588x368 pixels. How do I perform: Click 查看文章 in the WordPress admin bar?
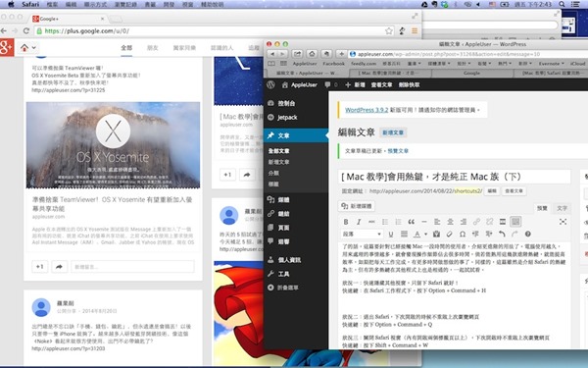(x=381, y=84)
